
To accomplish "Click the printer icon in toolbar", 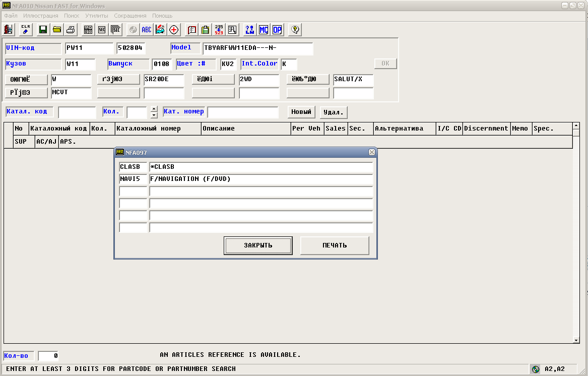I will click(71, 30).
